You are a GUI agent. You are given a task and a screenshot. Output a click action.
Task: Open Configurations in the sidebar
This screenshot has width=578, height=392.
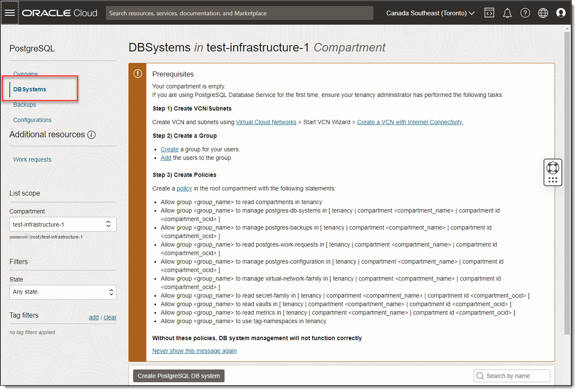32,120
